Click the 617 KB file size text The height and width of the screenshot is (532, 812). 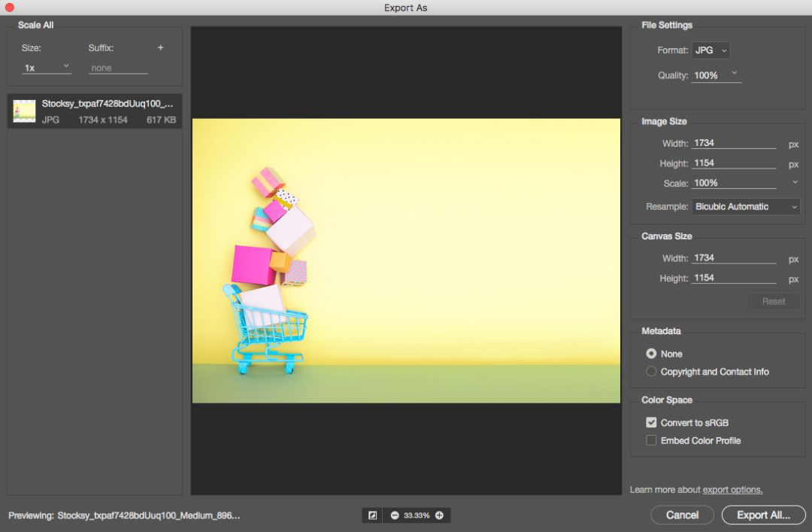pos(161,120)
